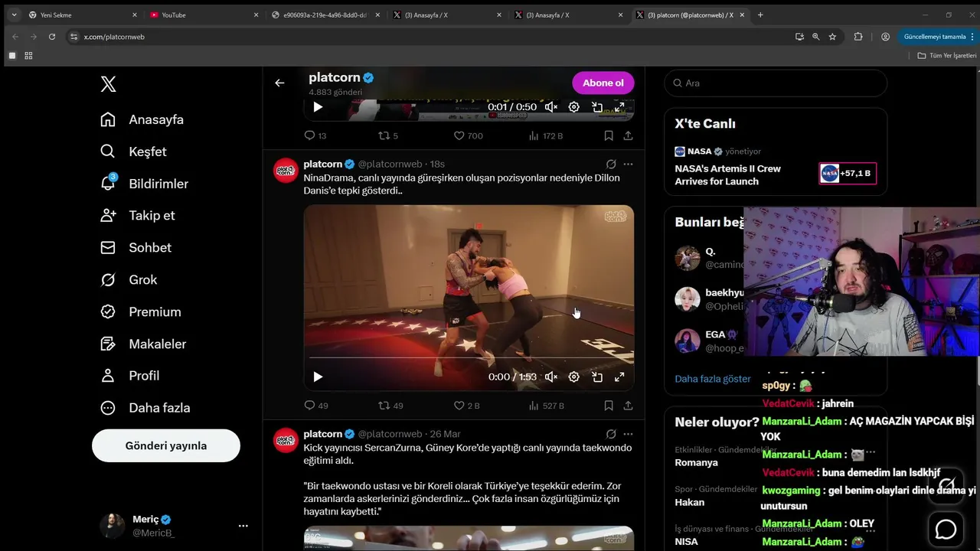Open browser extensions puzzle icon
This screenshot has height=551, width=980.
[x=858, y=36]
